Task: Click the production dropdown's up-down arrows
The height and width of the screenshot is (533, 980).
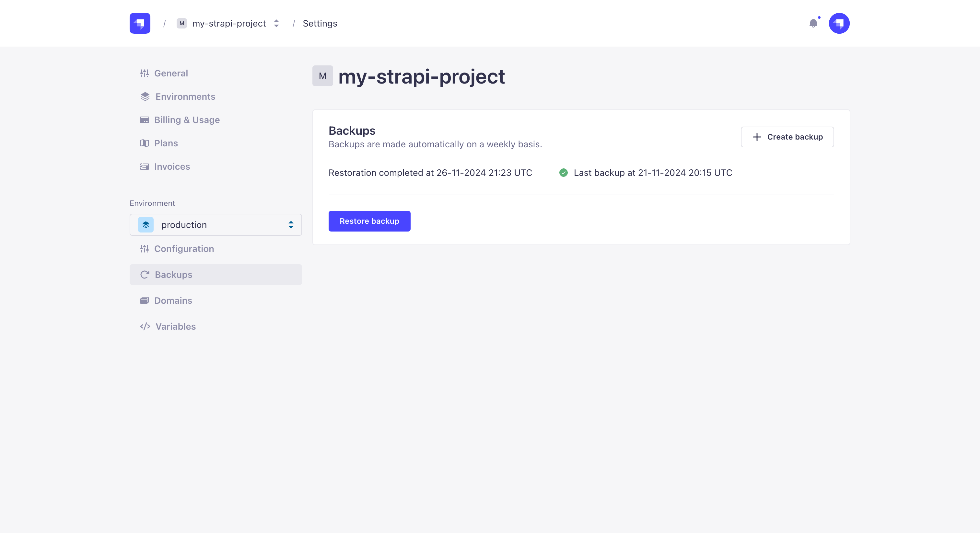Action: coord(291,225)
